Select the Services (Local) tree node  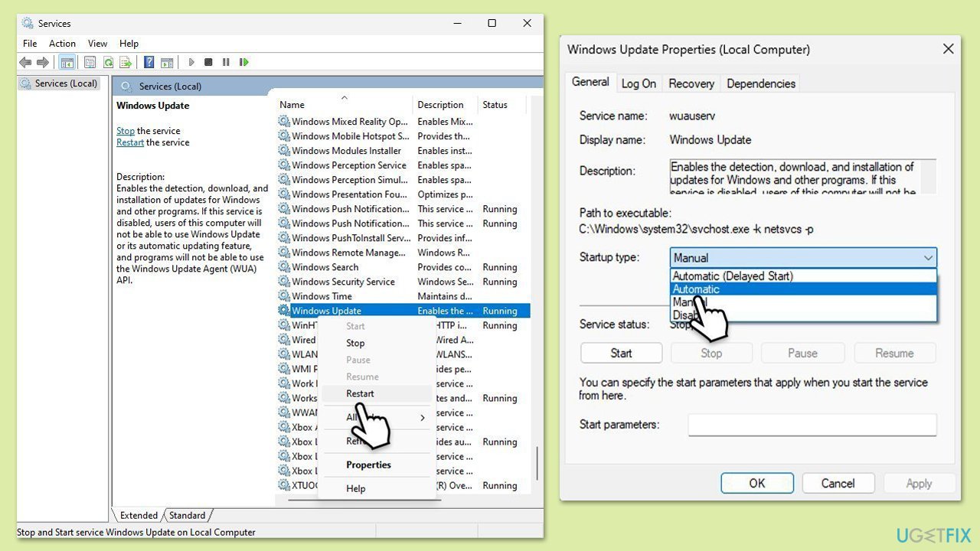point(60,83)
